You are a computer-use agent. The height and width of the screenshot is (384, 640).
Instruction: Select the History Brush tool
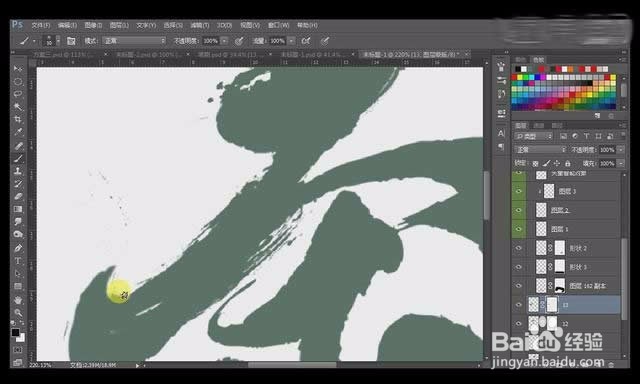pos(18,184)
